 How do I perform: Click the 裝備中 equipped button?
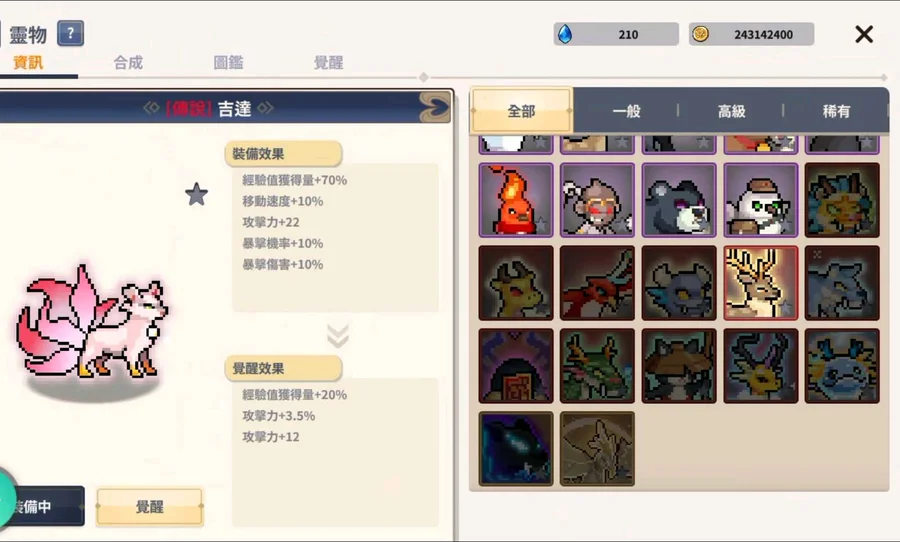tap(42, 506)
